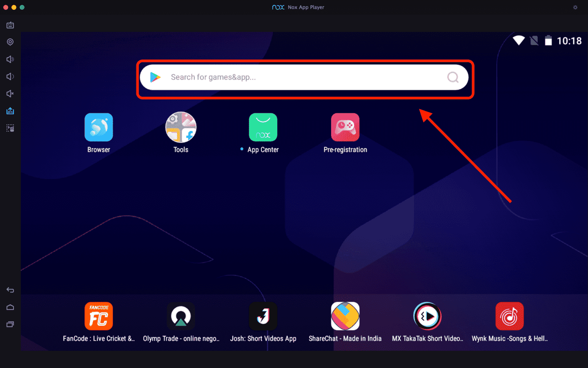
Task: Click the Google Play logo in search bar
Action: pyautogui.click(x=155, y=77)
